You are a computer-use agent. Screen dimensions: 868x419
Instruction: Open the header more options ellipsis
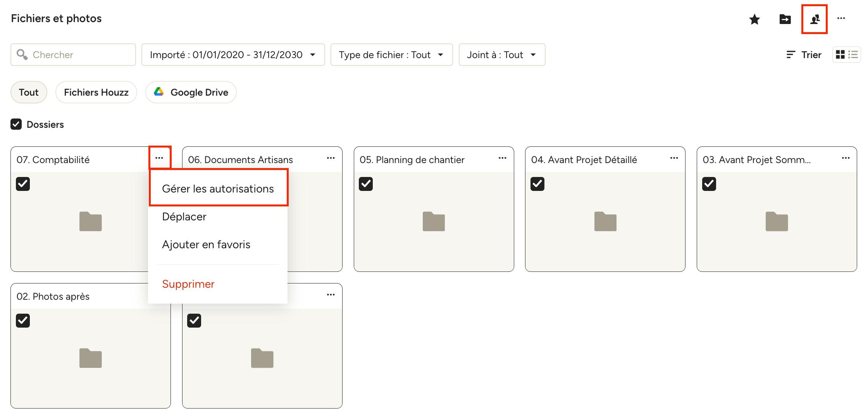[841, 18]
